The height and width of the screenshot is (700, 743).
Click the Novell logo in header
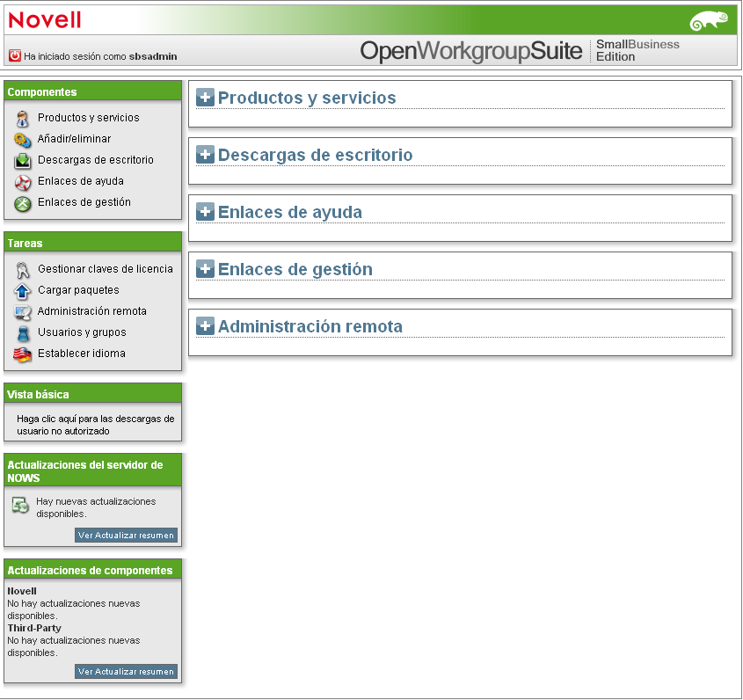(45, 20)
